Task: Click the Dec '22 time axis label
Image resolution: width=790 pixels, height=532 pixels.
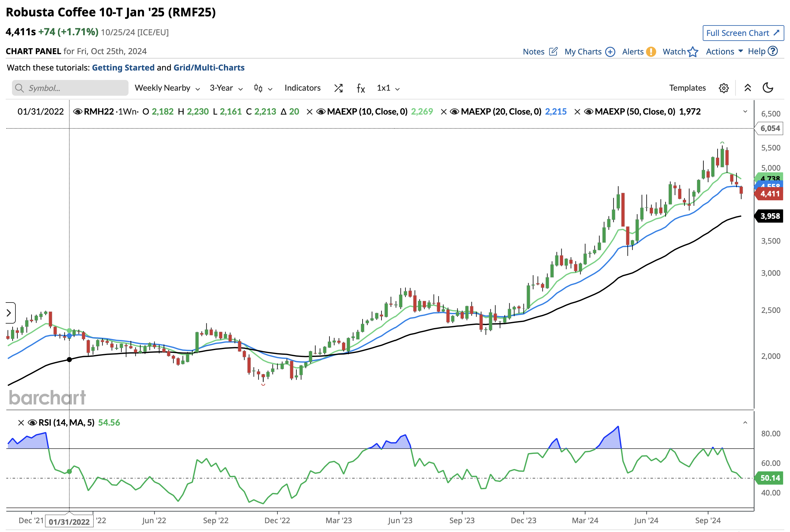Action: [277, 520]
